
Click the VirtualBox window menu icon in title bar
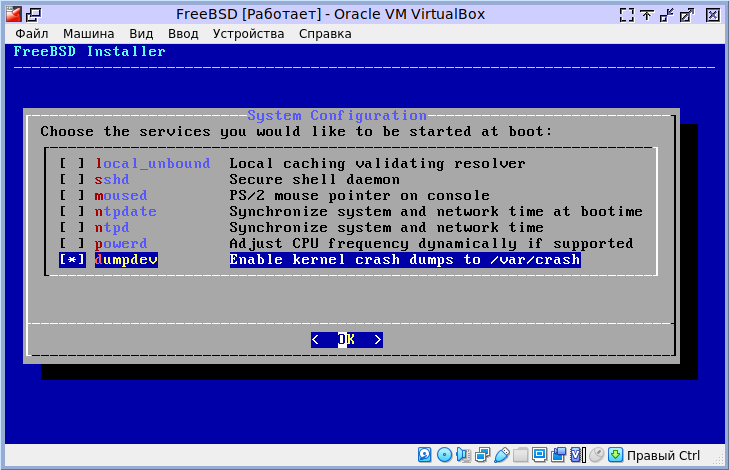pos(13,14)
